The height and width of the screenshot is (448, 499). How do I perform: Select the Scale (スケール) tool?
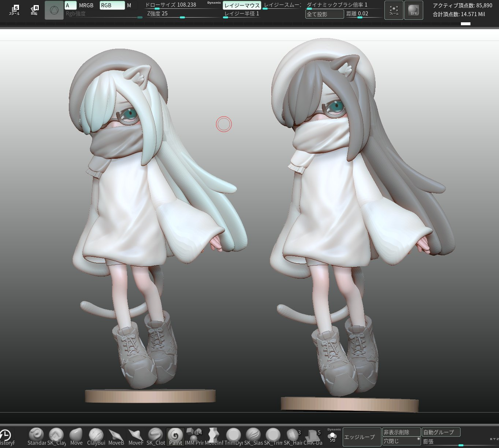click(14, 10)
